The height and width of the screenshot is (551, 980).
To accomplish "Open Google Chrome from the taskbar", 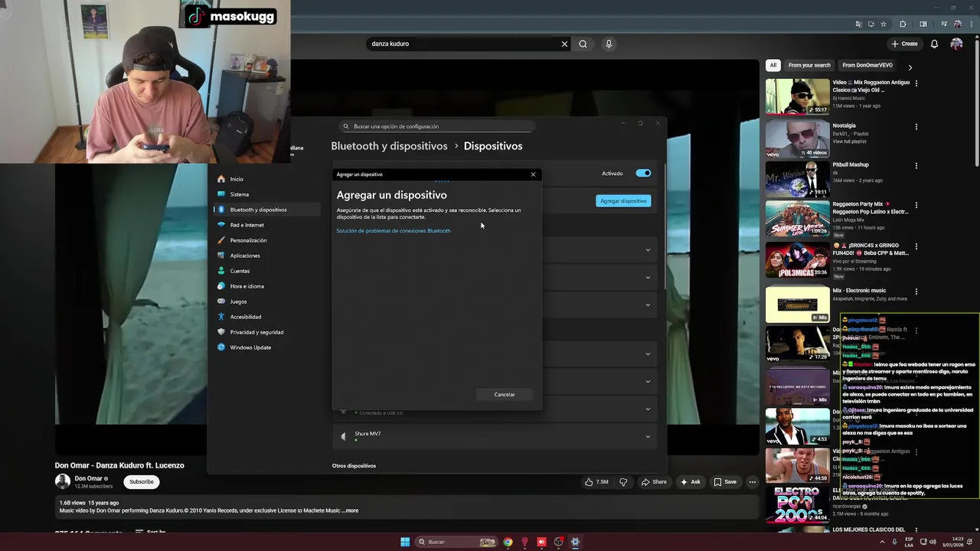I will click(508, 542).
